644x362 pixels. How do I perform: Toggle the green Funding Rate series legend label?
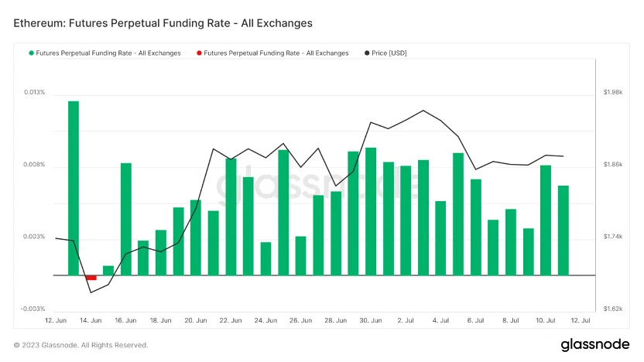pyautogui.click(x=108, y=53)
